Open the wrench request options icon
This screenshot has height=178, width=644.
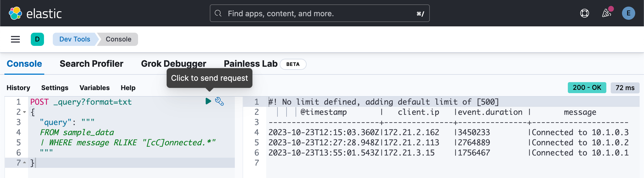pos(219,101)
